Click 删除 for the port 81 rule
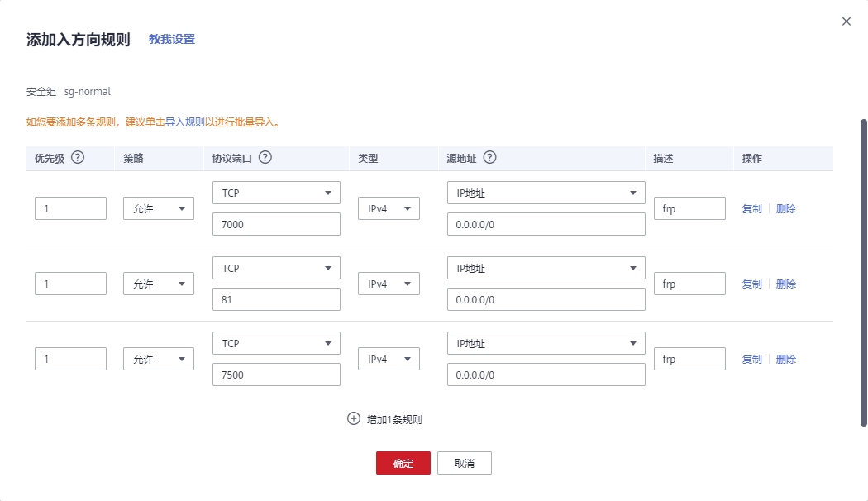Screen dimensions: 868x501 coord(786,284)
